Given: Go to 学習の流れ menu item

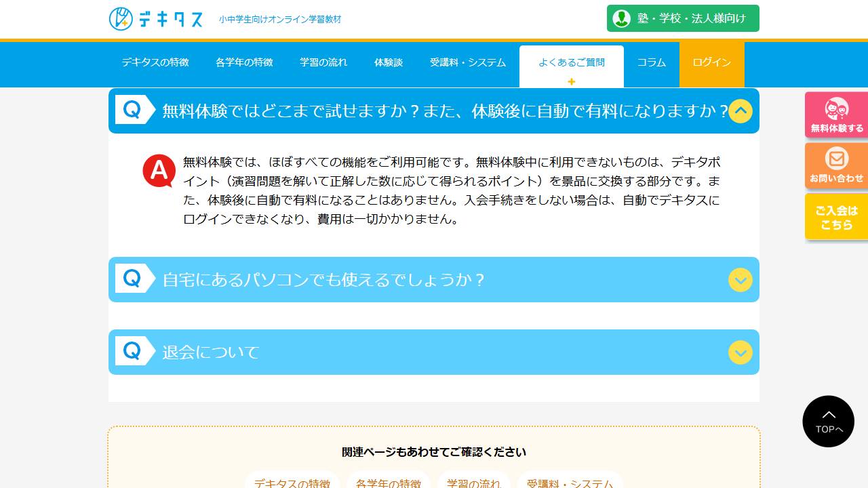Looking at the screenshot, I should click(x=323, y=62).
